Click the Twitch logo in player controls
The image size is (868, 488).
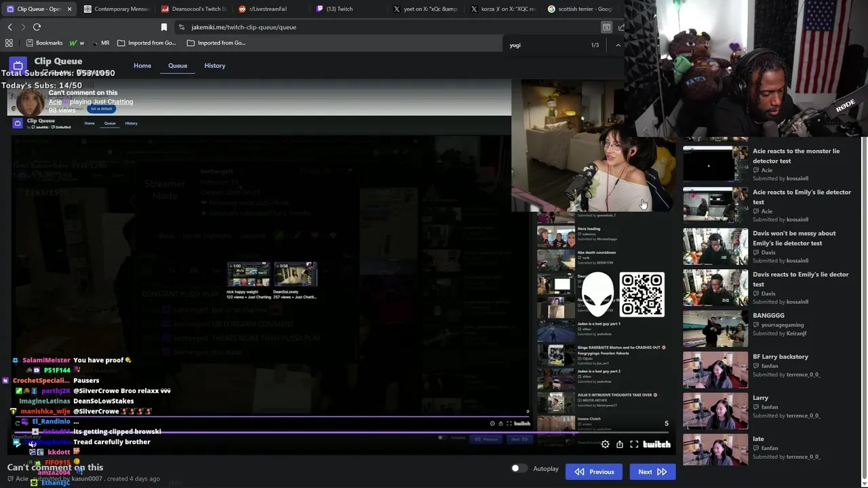656,445
